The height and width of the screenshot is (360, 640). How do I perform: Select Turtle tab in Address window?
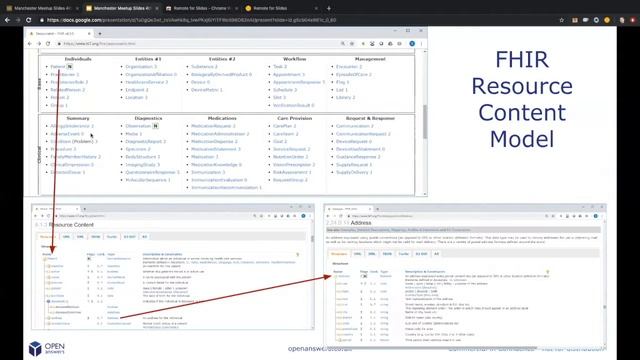[x=403, y=254]
